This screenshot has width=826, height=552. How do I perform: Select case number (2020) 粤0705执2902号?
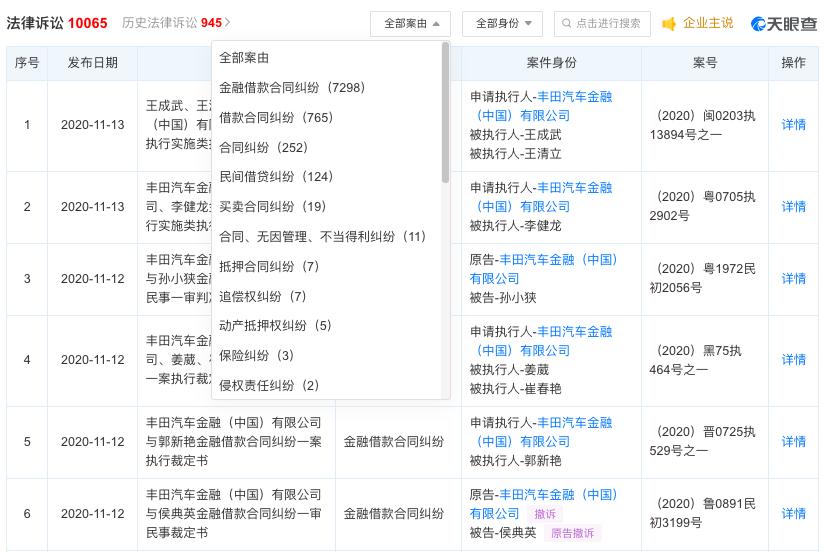[703, 206]
